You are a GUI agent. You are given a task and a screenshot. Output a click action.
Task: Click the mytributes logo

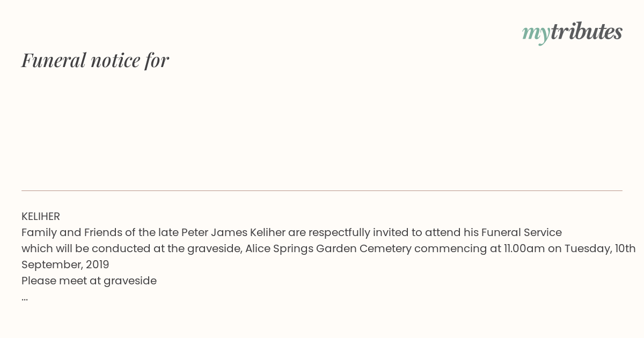(572, 33)
